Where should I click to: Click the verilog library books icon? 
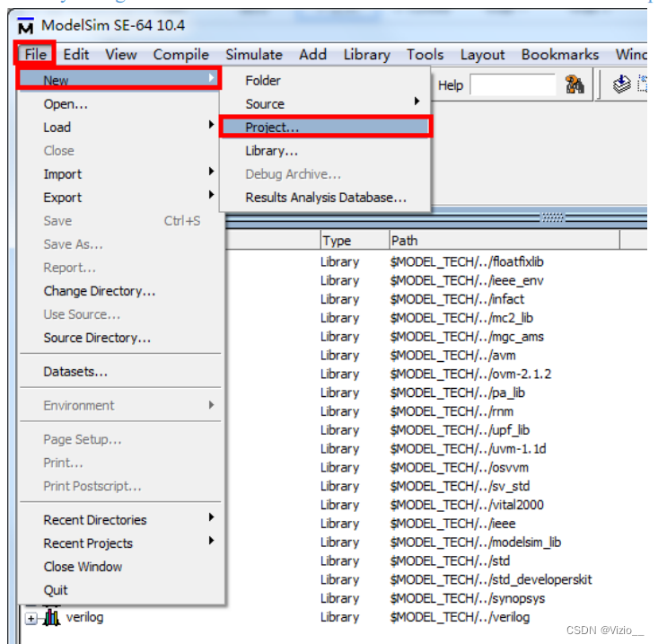point(51,617)
